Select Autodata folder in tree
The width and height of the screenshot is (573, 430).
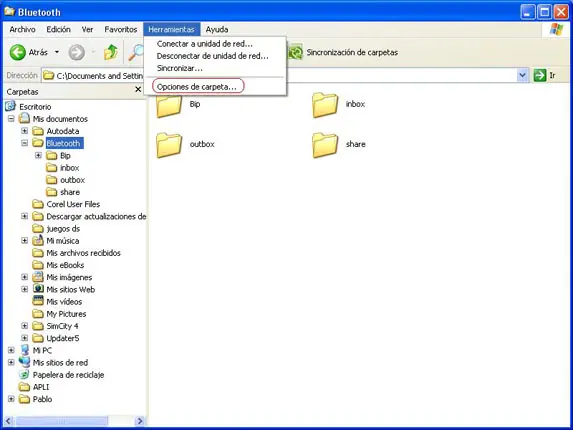[62, 131]
